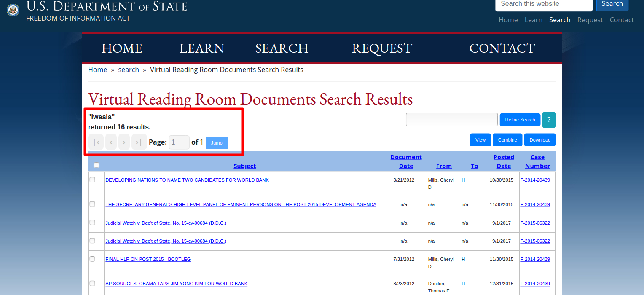Click the top-right Home link
Screen dimensions: 644x295
tap(508, 20)
